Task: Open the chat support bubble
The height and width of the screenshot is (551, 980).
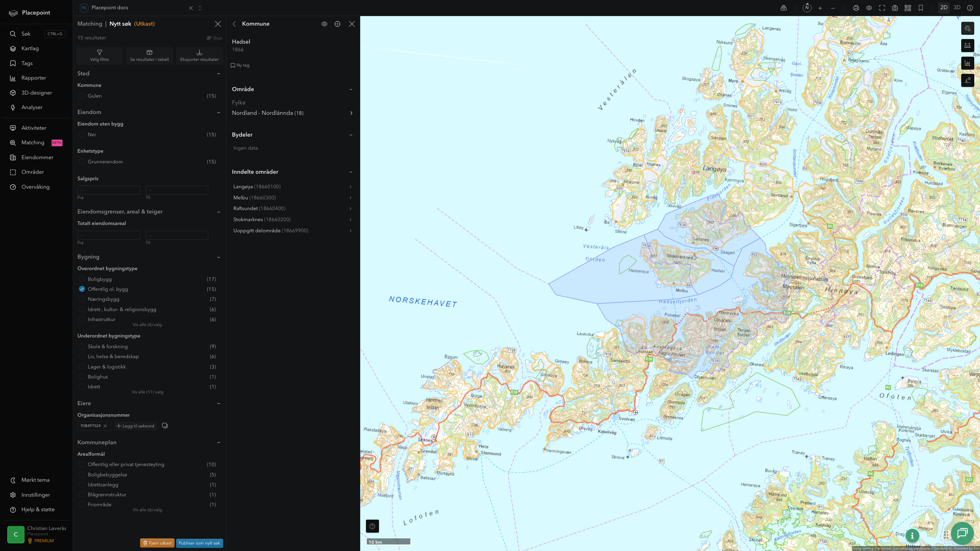Action: pyautogui.click(x=962, y=533)
